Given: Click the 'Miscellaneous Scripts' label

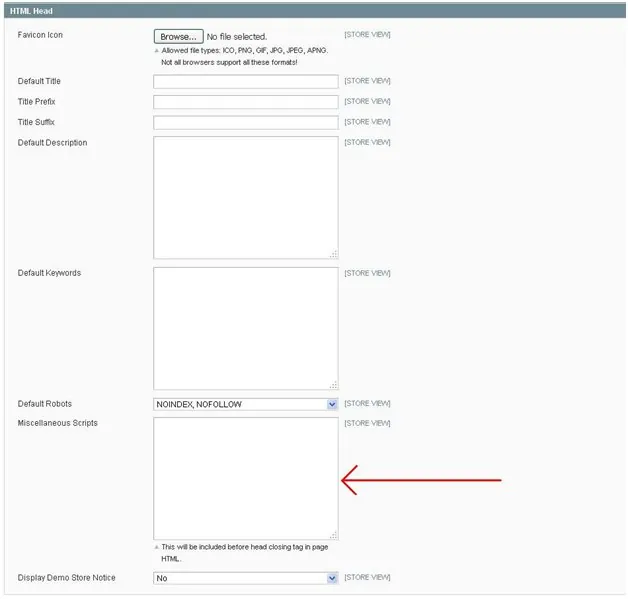Looking at the screenshot, I should 57,423.
